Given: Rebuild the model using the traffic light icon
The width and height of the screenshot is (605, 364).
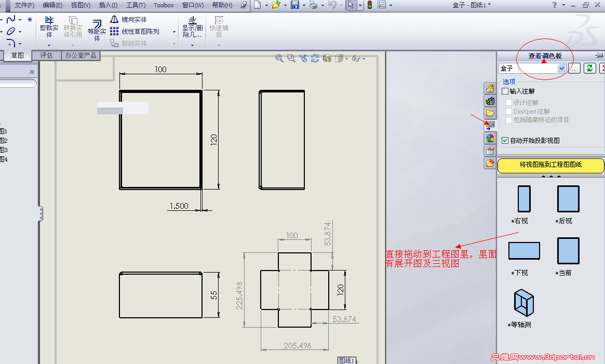Looking at the screenshot, I should (x=370, y=5).
